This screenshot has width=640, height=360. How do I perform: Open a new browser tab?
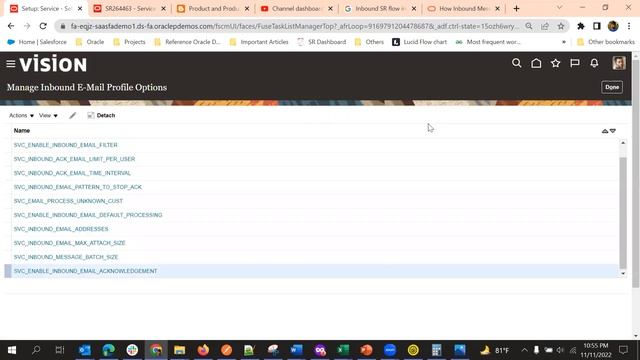point(516,9)
